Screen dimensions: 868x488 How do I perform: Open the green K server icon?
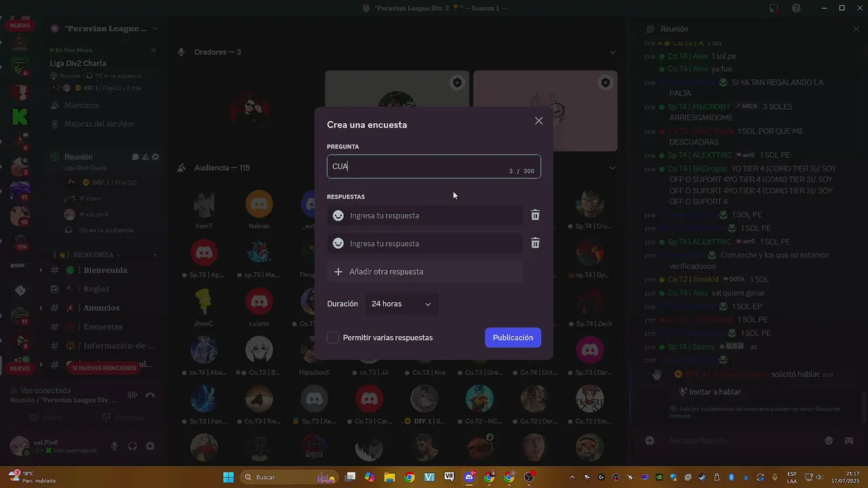(x=20, y=117)
